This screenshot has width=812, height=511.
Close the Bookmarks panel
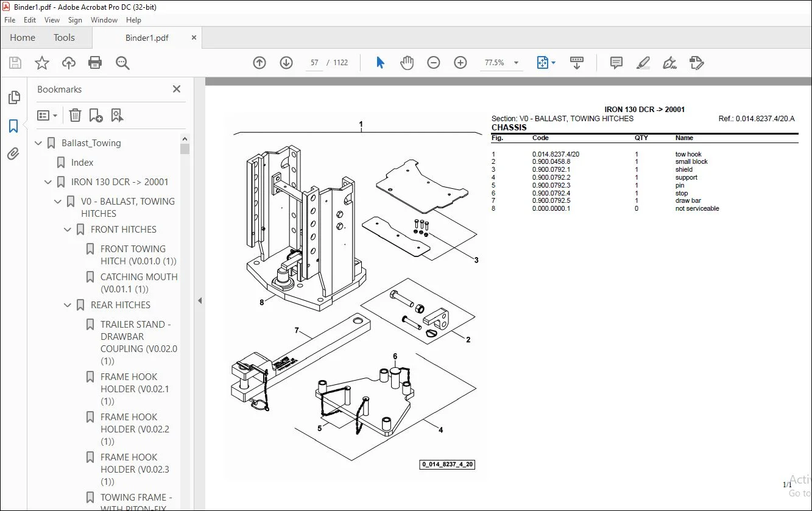[177, 89]
